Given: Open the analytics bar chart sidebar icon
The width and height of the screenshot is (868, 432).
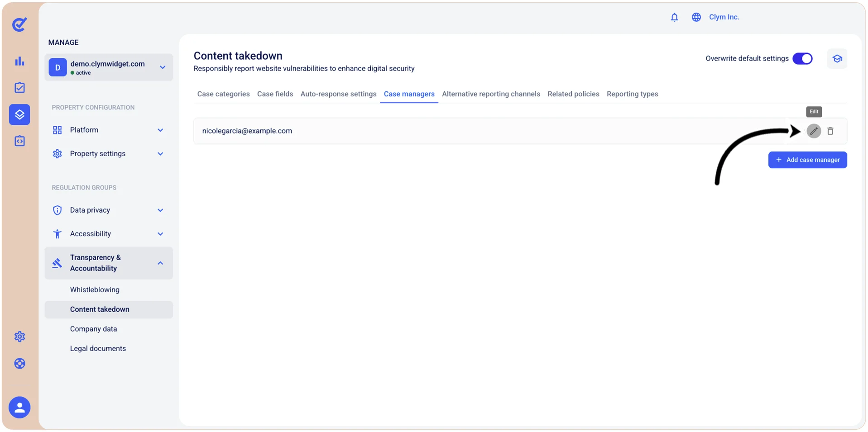Looking at the screenshot, I should pyautogui.click(x=19, y=61).
